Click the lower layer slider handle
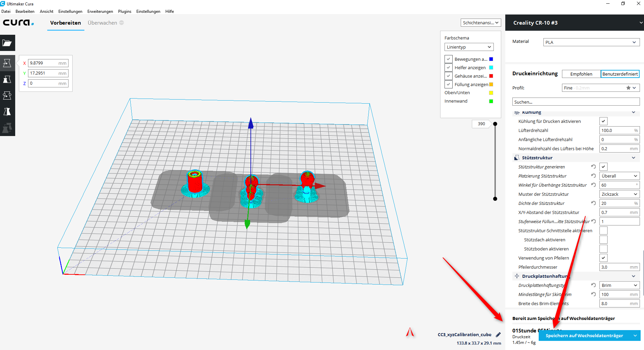644x350 pixels. tap(495, 199)
